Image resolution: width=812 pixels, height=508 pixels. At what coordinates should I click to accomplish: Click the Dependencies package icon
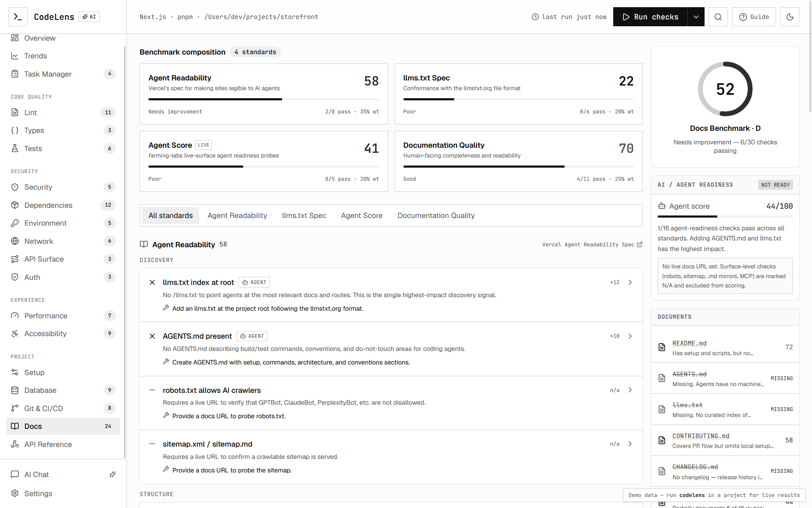[x=15, y=205]
